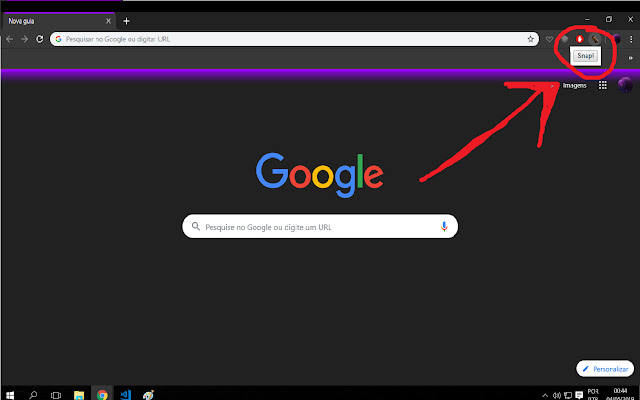The image size is (640, 400).
Task: Click the small eye icon below toolbar
Action: click(x=631, y=58)
